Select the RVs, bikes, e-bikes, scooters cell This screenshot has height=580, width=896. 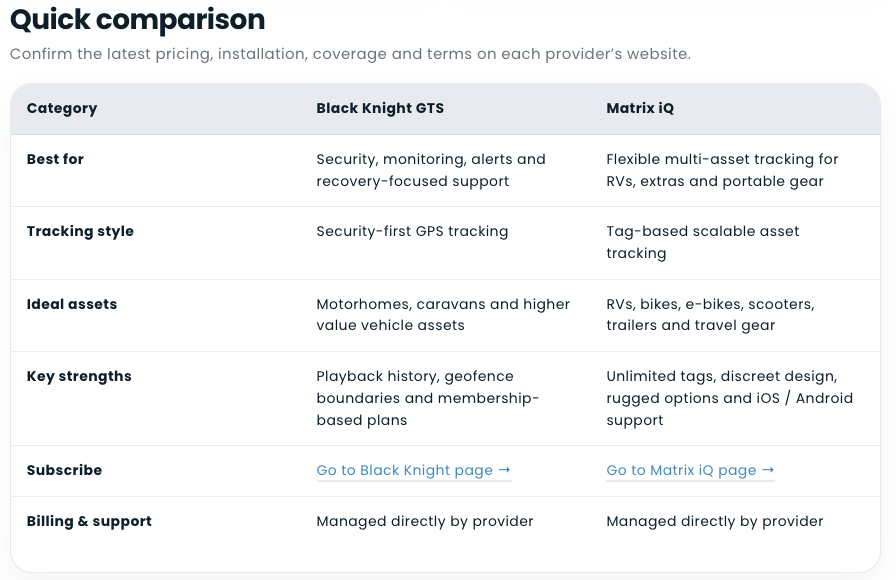(710, 314)
